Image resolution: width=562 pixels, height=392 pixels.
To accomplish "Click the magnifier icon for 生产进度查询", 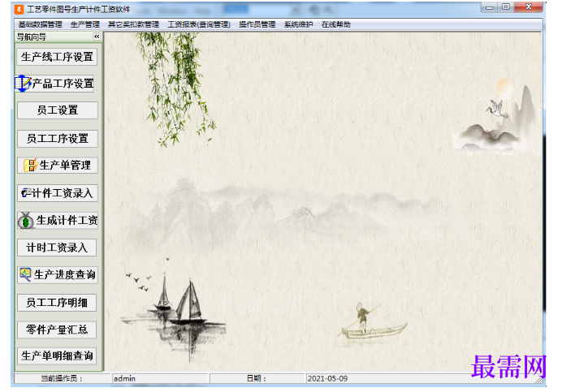I will pos(26,274).
